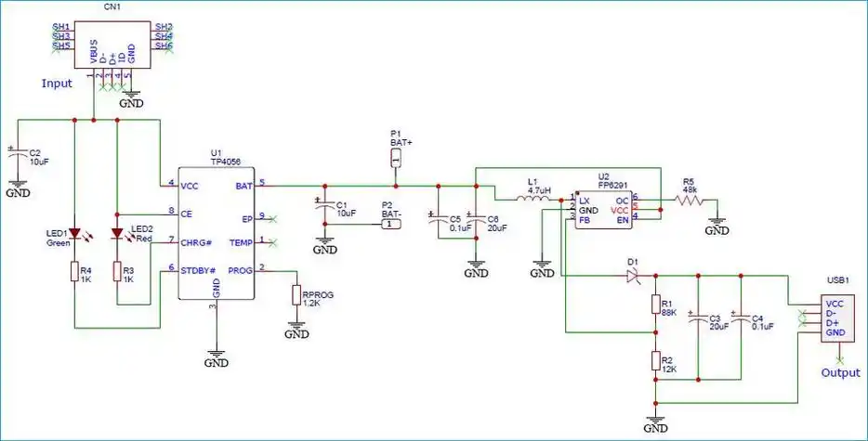
Task: Select the R5 48k resistor
Action: [x=688, y=198]
